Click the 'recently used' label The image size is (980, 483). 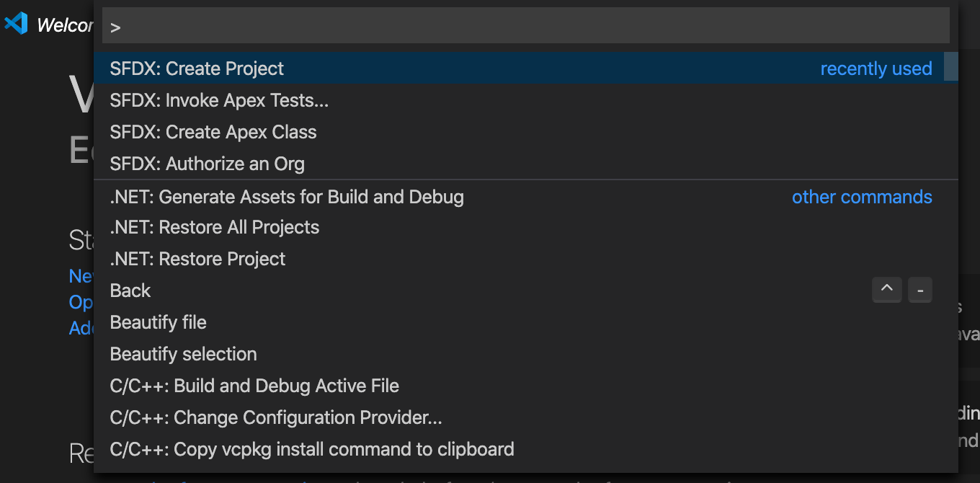(x=876, y=68)
